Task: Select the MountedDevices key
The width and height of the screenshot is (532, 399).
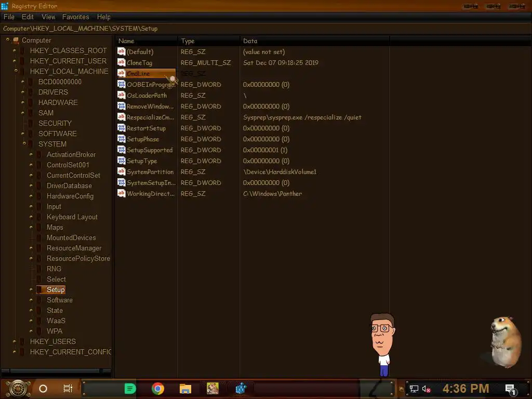Action: pyautogui.click(x=71, y=237)
